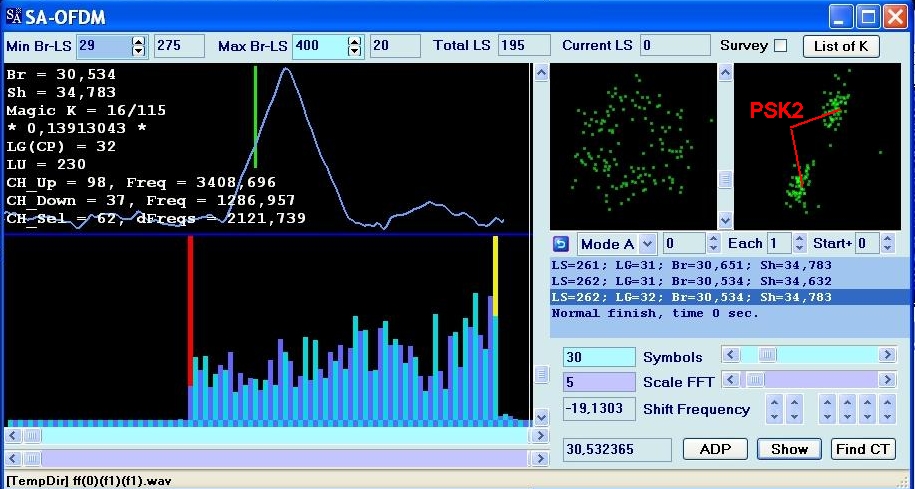915x489 pixels.
Task: Click the Show button
Action: pyautogui.click(x=790, y=449)
